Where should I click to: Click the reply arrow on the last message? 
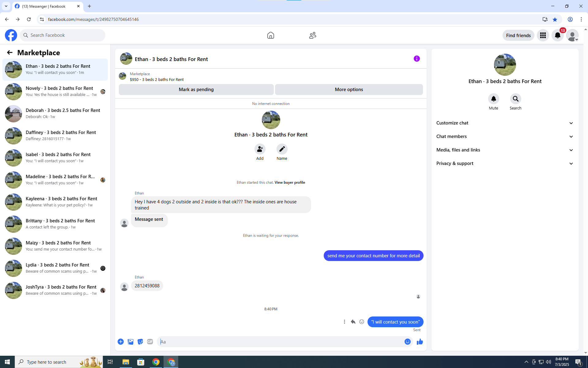[353, 322]
